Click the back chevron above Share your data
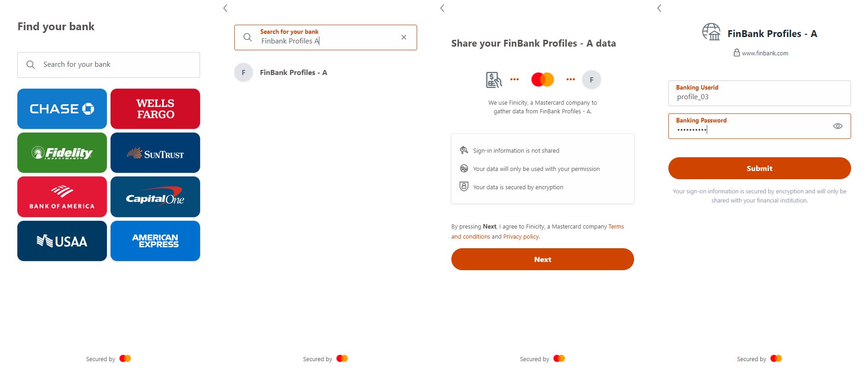 tap(442, 8)
